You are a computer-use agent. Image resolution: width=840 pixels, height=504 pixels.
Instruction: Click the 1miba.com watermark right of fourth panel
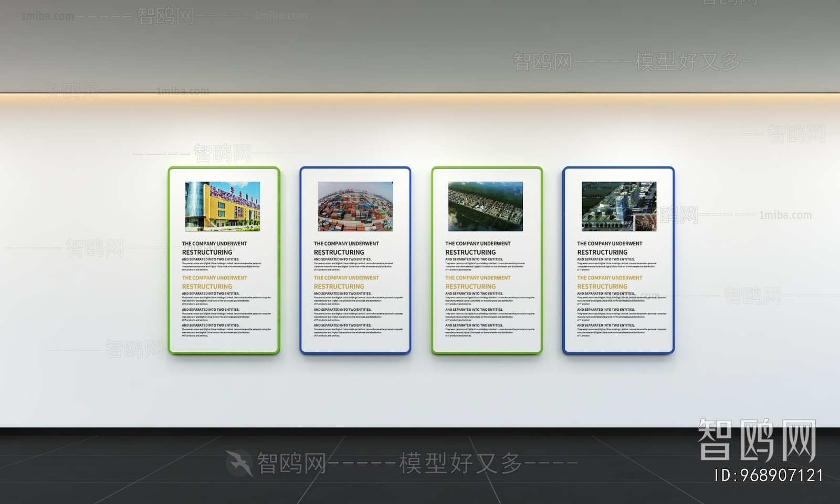(785, 215)
